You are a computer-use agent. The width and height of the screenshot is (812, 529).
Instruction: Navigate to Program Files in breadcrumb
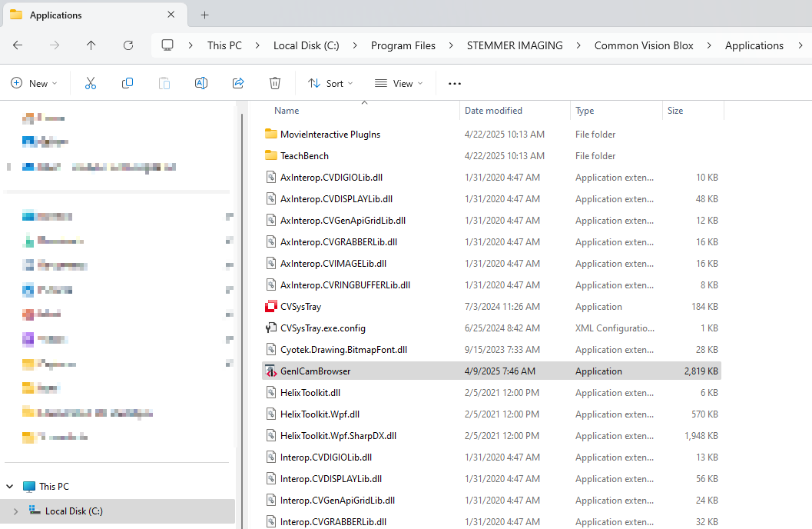(x=403, y=45)
